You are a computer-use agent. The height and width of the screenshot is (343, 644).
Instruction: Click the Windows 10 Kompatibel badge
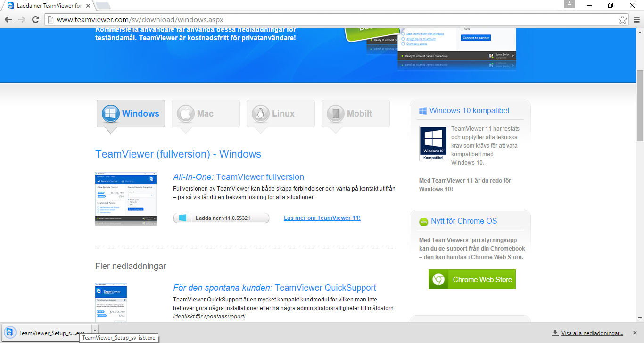[433, 143]
